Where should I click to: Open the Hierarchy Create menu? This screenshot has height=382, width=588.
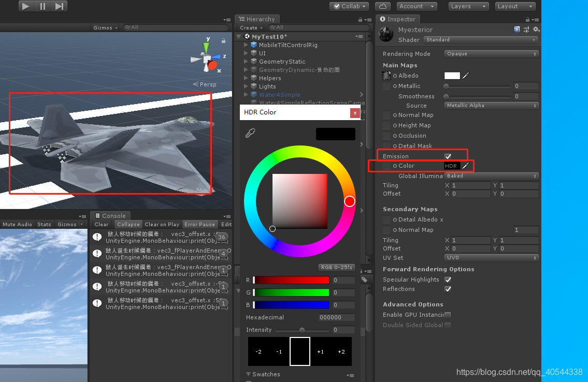click(251, 28)
